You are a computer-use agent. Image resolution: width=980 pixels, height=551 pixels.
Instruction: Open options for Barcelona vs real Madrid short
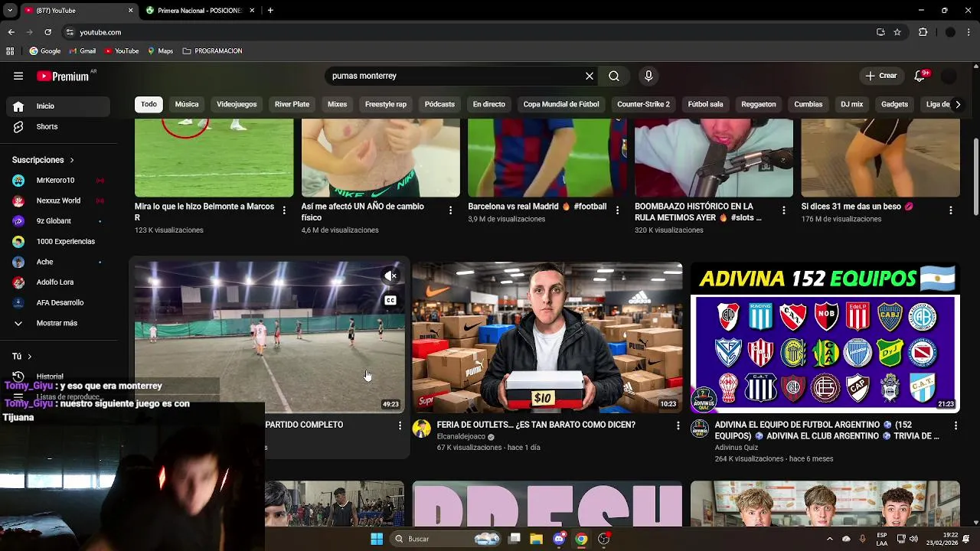pyautogui.click(x=617, y=210)
